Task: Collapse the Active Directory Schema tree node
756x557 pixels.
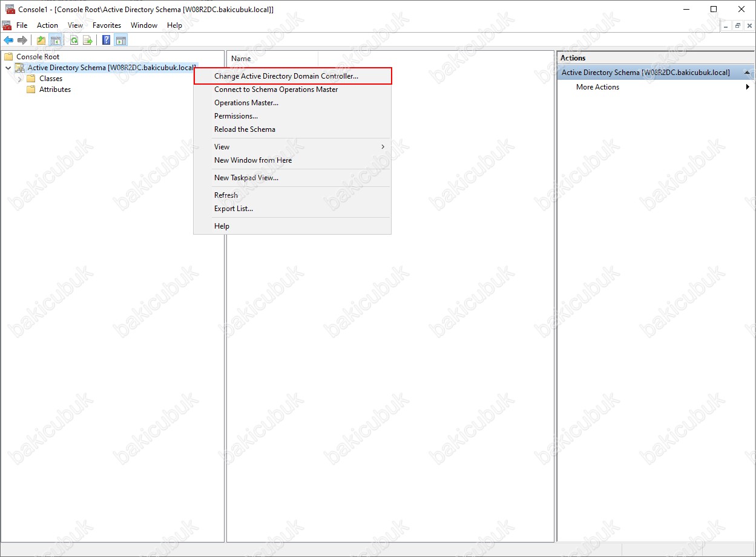Action: (x=8, y=68)
